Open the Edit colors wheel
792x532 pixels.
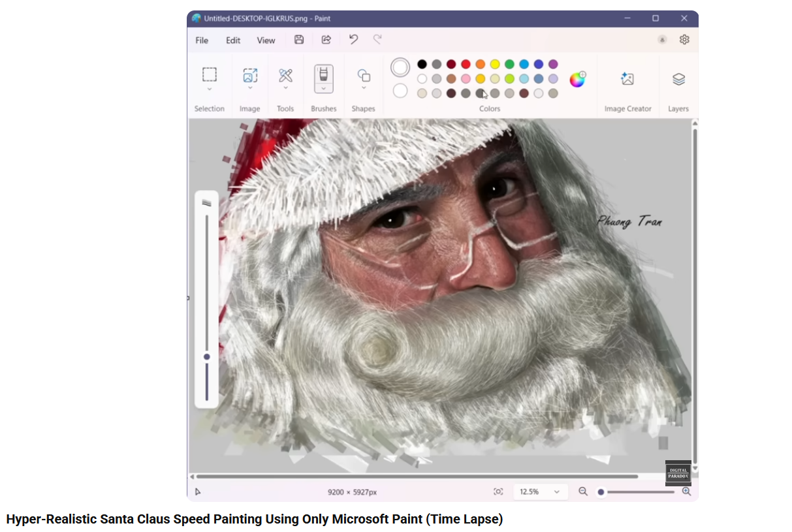[x=577, y=79]
